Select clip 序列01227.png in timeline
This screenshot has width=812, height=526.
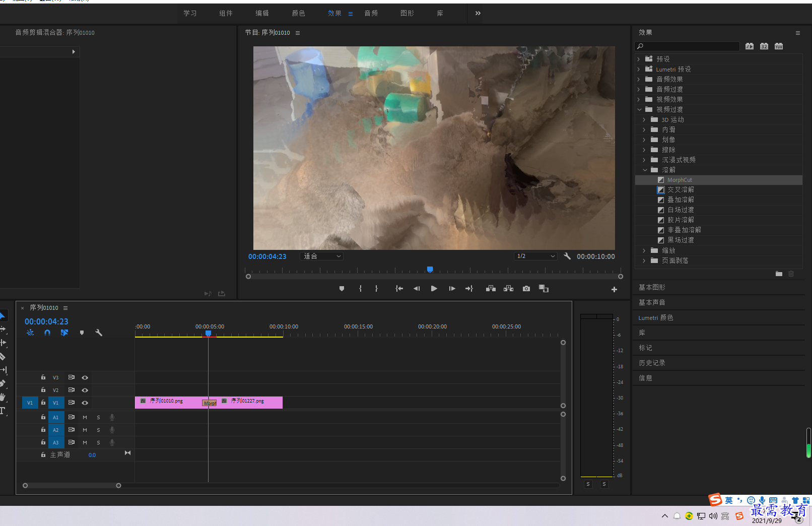pos(250,402)
